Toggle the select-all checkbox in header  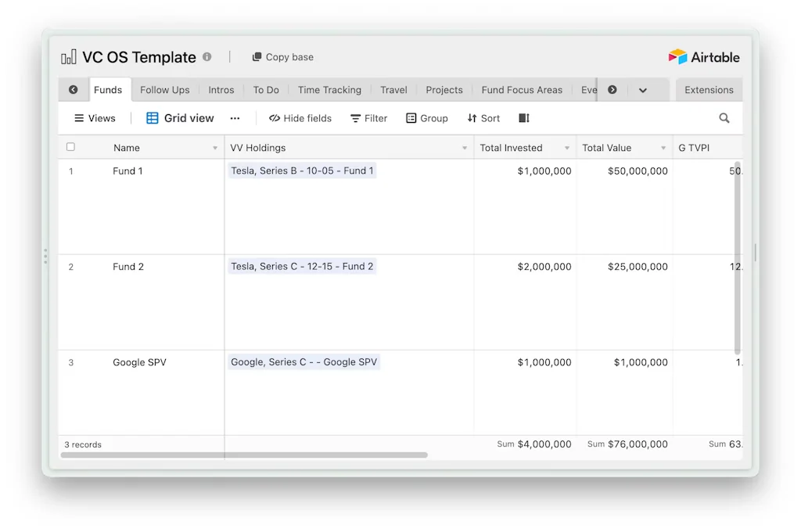click(70, 147)
